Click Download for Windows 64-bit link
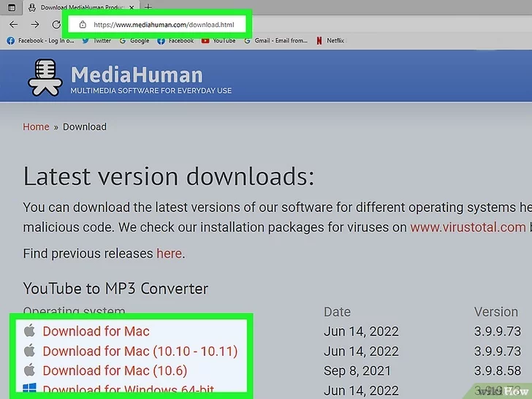The width and height of the screenshot is (532, 399). pos(129,389)
